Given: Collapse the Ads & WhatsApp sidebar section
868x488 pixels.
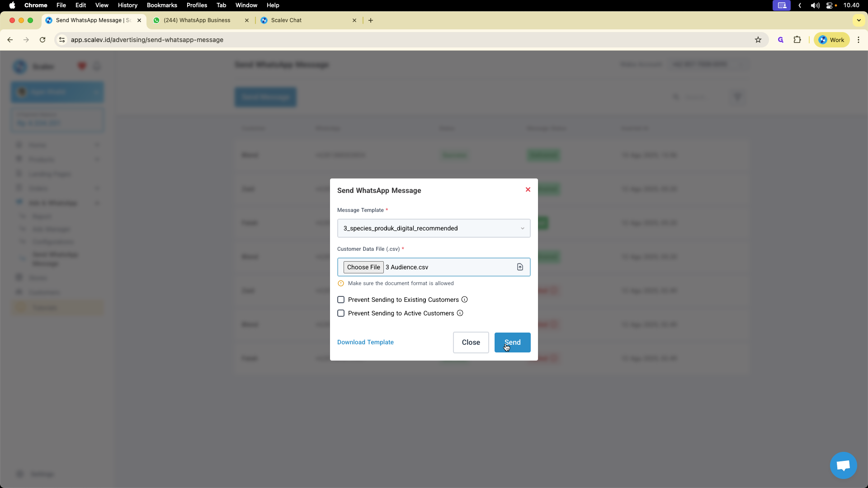Looking at the screenshot, I should 98,203.
